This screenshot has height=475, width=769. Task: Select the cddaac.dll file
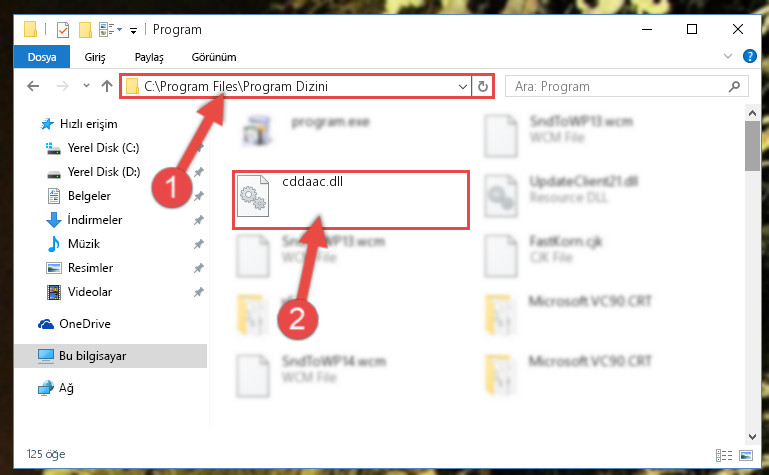[351, 200]
